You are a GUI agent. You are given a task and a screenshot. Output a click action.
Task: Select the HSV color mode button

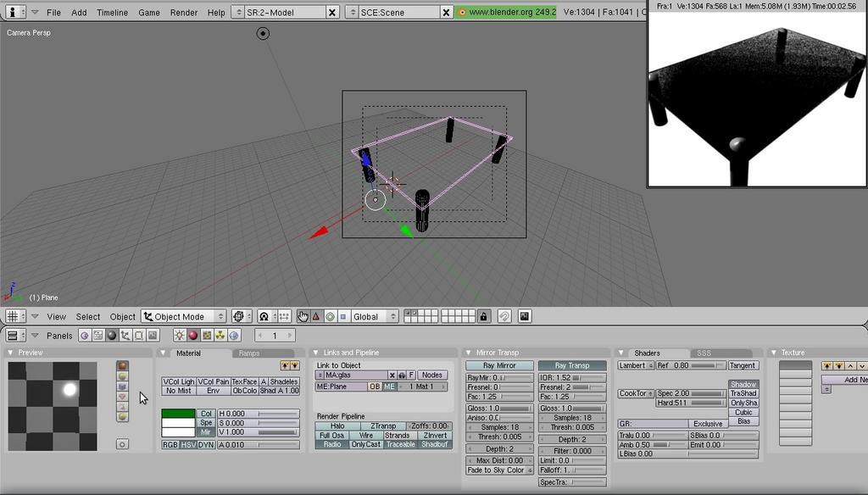point(188,445)
